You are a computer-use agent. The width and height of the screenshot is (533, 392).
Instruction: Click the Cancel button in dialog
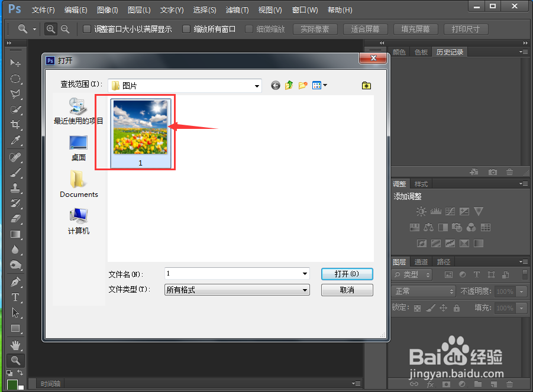(347, 290)
